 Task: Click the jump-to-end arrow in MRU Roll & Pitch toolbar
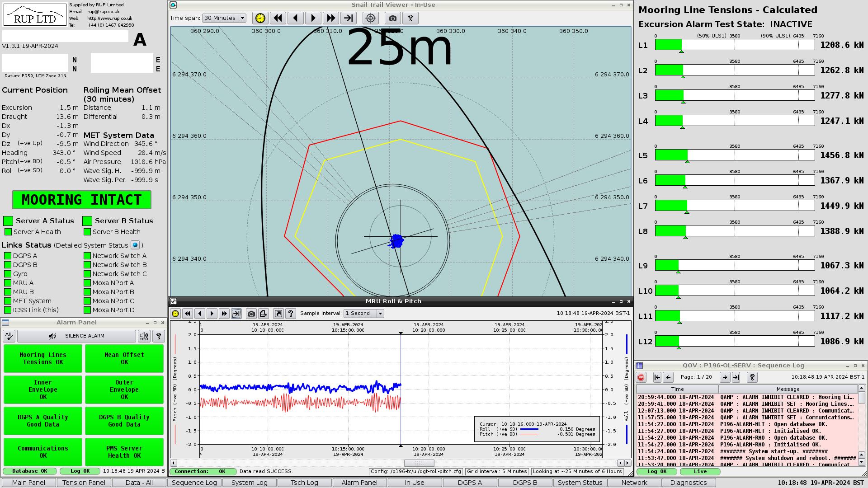coord(236,313)
